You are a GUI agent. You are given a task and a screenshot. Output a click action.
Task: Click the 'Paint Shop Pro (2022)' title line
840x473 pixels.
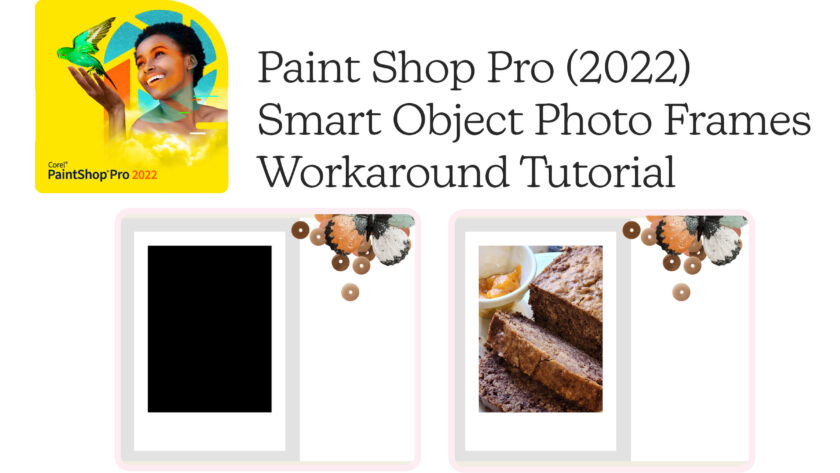(x=474, y=68)
